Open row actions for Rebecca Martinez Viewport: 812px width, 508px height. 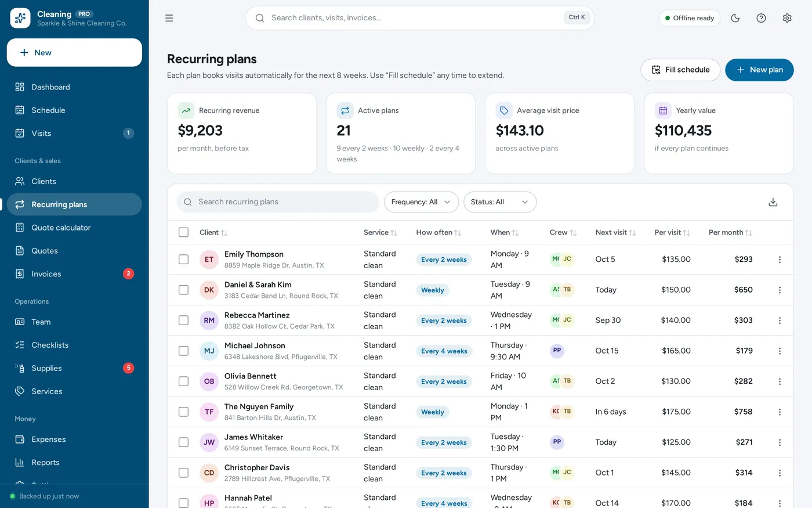(x=780, y=320)
